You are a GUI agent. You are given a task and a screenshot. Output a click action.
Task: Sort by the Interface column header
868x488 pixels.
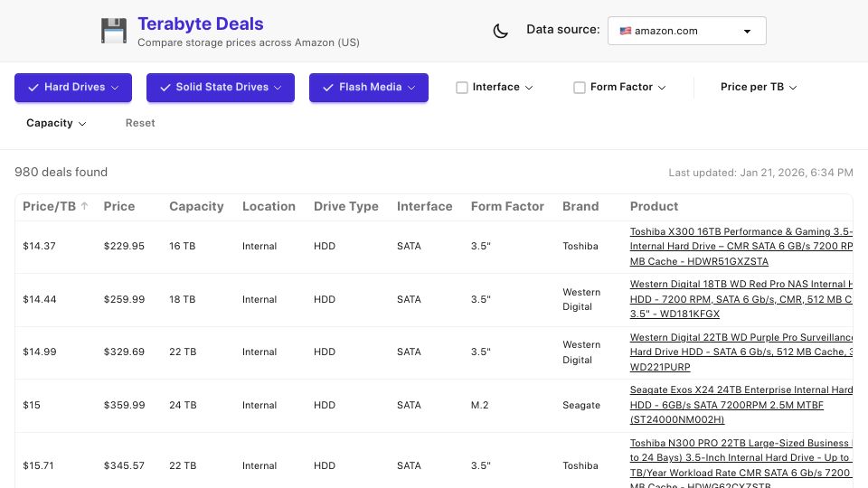click(x=425, y=206)
